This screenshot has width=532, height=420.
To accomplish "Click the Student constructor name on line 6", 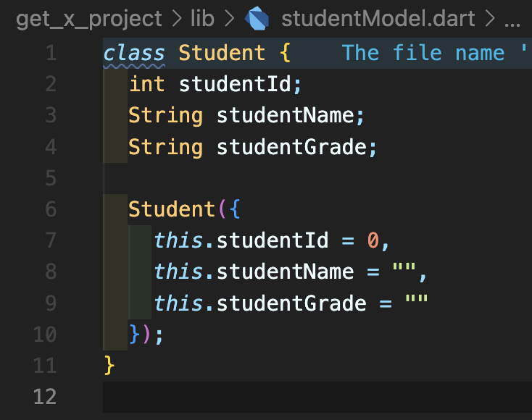I will click(x=172, y=209).
